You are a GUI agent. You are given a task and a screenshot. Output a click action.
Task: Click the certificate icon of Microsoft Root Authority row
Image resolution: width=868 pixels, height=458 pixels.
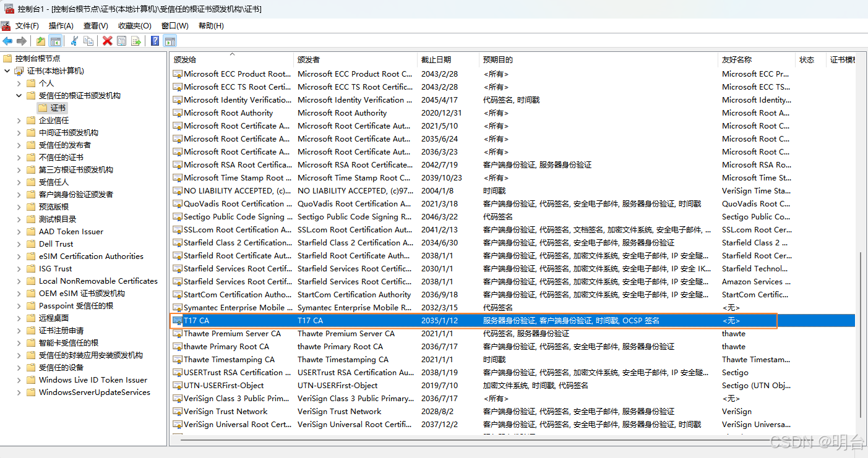point(178,113)
